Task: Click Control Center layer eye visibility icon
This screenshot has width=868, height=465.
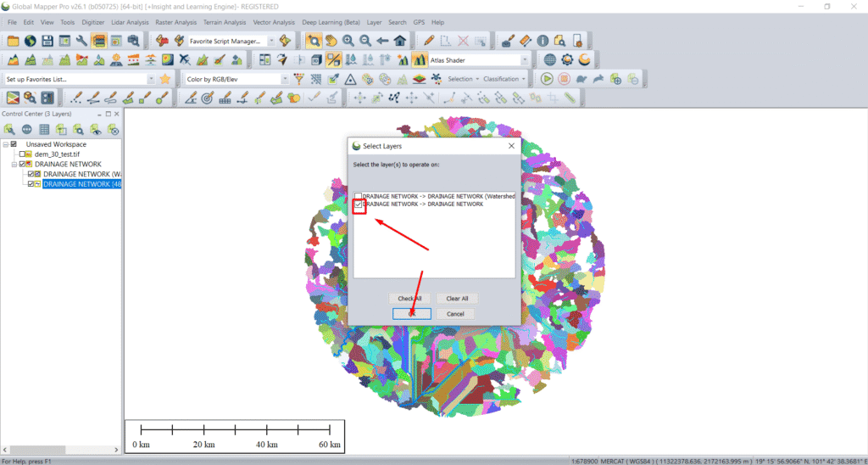Action: (x=96, y=130)
